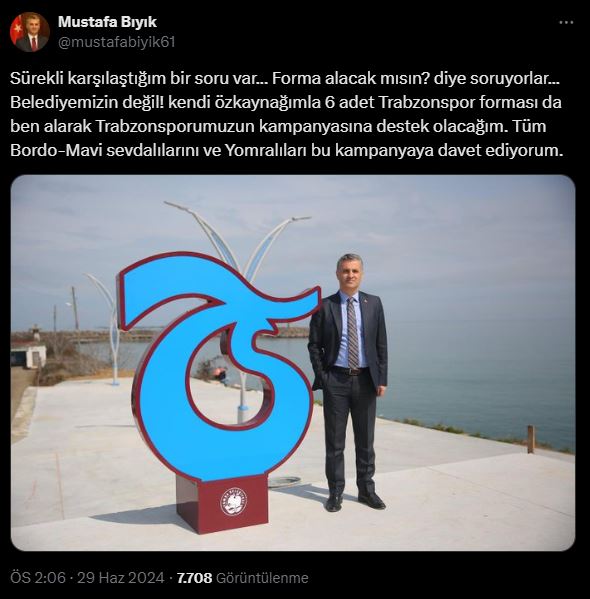This screenshot has height=599, width=590.
Task: Click the word Yomralıları in tweet text
Action: pos(266,151)
